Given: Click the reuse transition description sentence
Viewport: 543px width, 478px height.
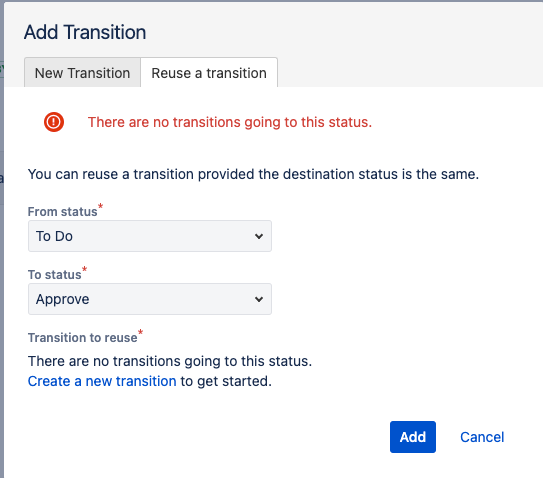Looking at the screenshot, I should tap(253, 174).
